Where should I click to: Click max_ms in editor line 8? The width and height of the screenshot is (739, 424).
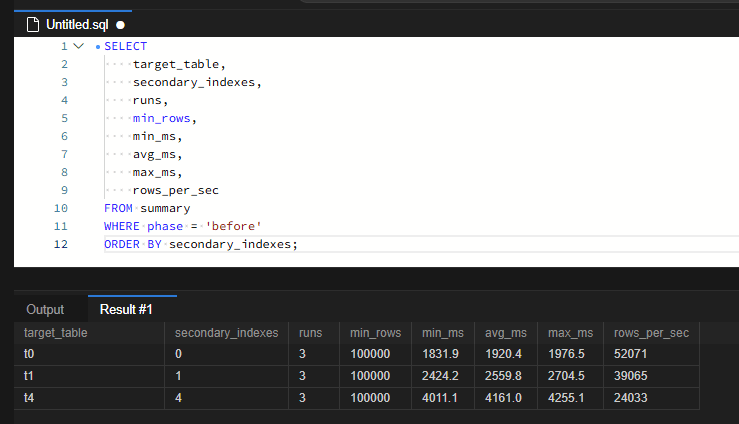(154, 172)
